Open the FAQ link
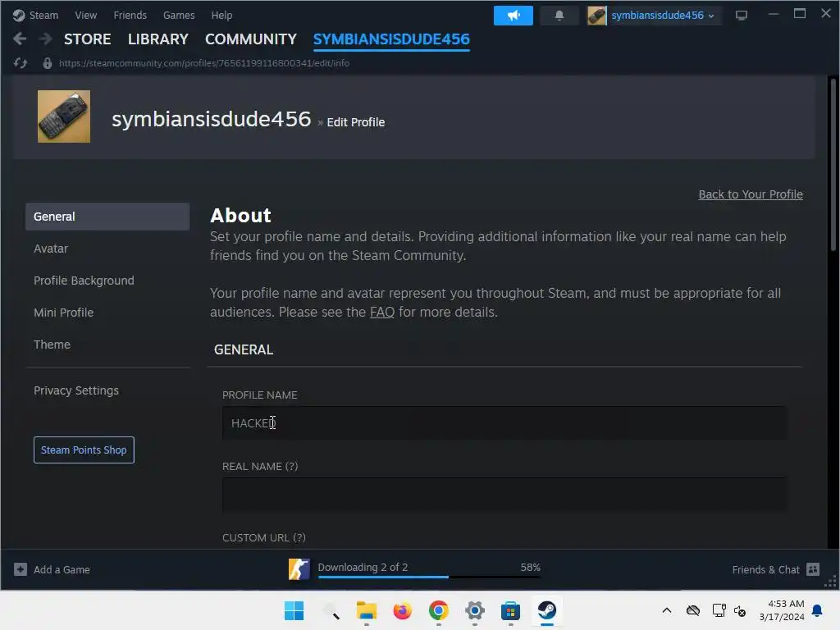This screenshot has height=630, width=840. point(382,312)
